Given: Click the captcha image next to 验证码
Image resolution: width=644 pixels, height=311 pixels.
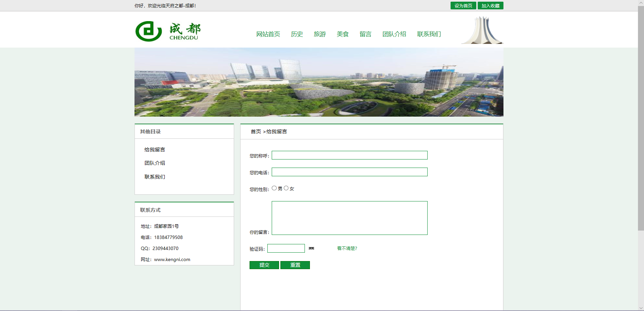Looking at the screenshot, I should 311,248.
